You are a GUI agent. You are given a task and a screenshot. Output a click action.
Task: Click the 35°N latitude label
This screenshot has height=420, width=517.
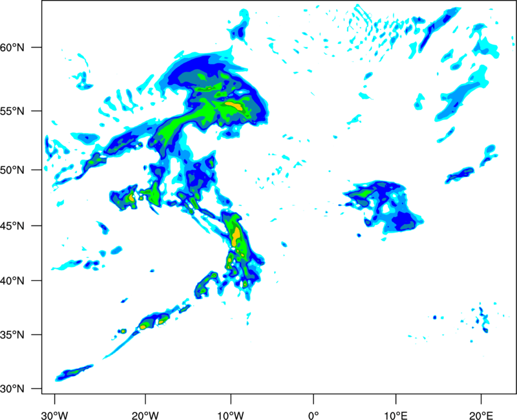[x=12, y=335]
